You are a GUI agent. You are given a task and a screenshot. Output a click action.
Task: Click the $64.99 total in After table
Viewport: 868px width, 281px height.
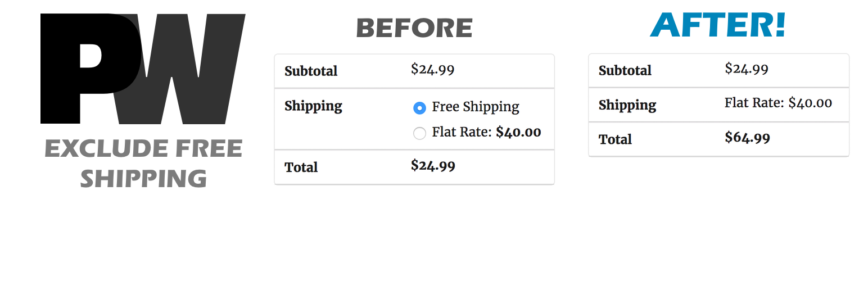tap(747, 138)
